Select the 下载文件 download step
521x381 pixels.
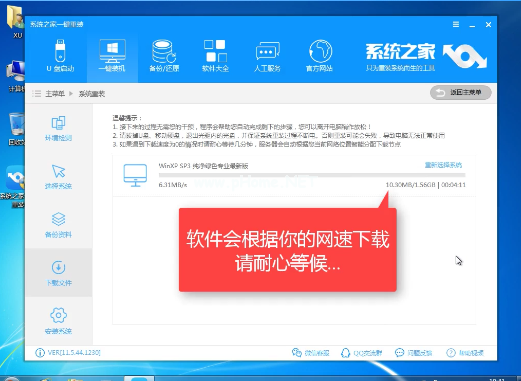pyautogui.click(x=58, y=273)
